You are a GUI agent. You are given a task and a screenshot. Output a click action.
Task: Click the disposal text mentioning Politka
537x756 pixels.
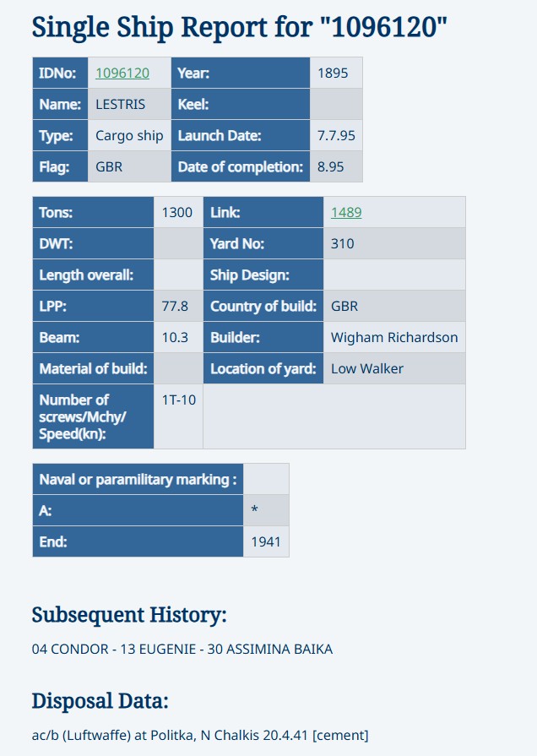click(200, 736)
